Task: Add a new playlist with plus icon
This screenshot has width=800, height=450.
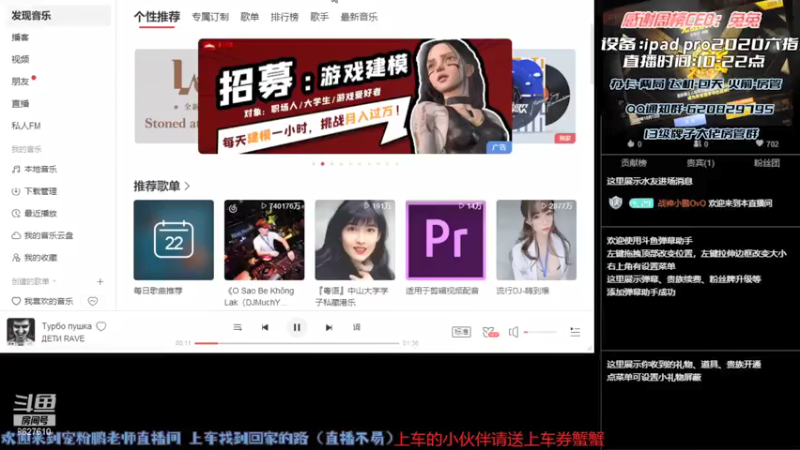Action: (100, 282)
